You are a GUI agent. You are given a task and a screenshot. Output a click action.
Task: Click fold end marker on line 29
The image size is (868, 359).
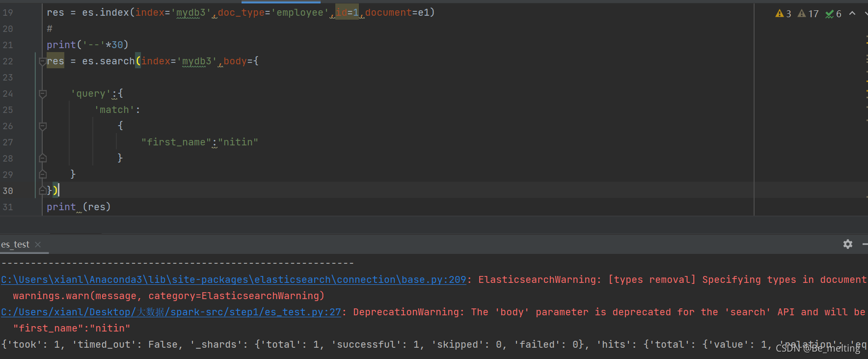point(43,174)
